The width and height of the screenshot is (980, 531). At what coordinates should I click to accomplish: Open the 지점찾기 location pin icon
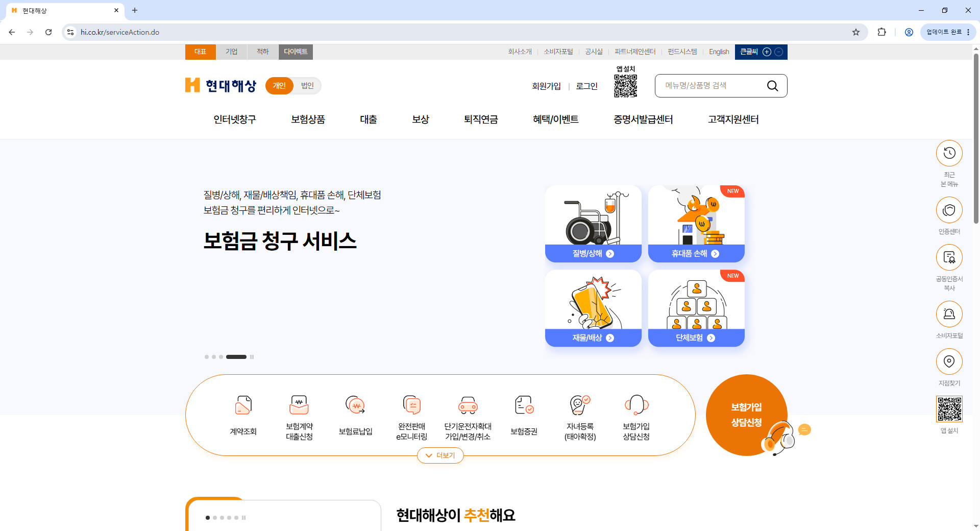click(x=949, y=361)
